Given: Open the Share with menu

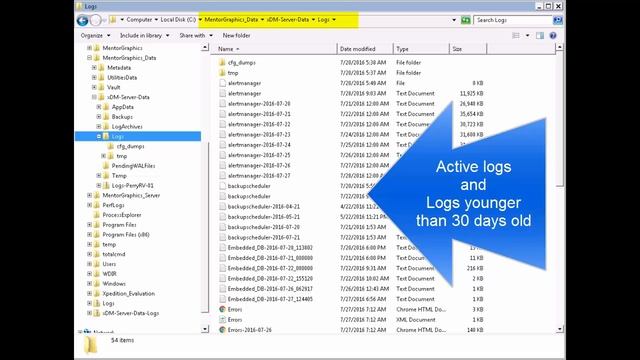Looking at the screenshot, I should (x=196, y=36).
